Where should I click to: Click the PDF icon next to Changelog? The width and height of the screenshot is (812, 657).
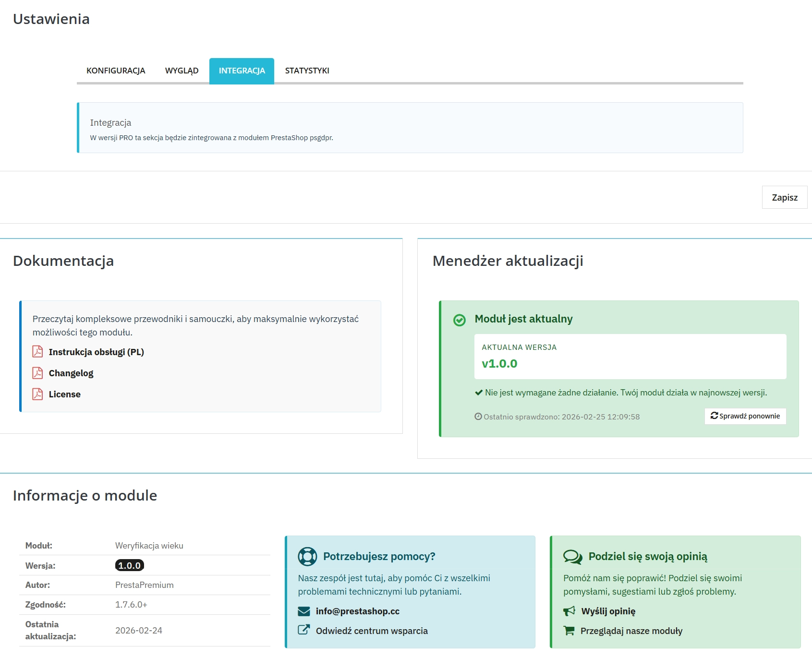[37, 373]
